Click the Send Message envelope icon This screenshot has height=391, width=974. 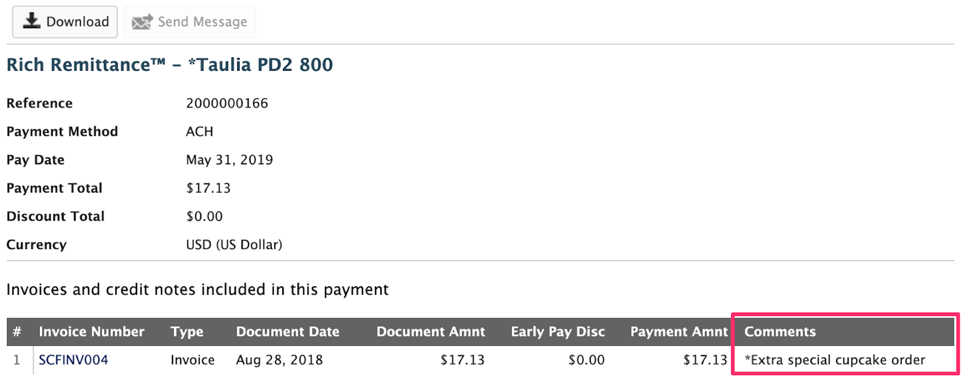[142, 22]
